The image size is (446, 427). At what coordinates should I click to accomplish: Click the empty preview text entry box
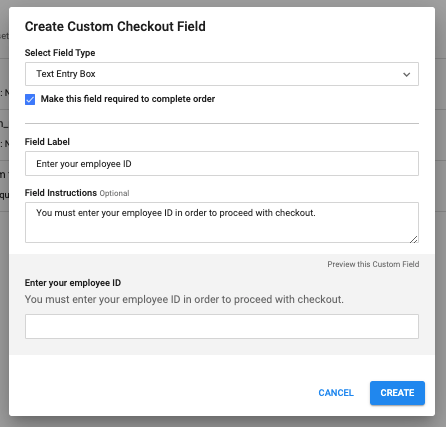222,326
